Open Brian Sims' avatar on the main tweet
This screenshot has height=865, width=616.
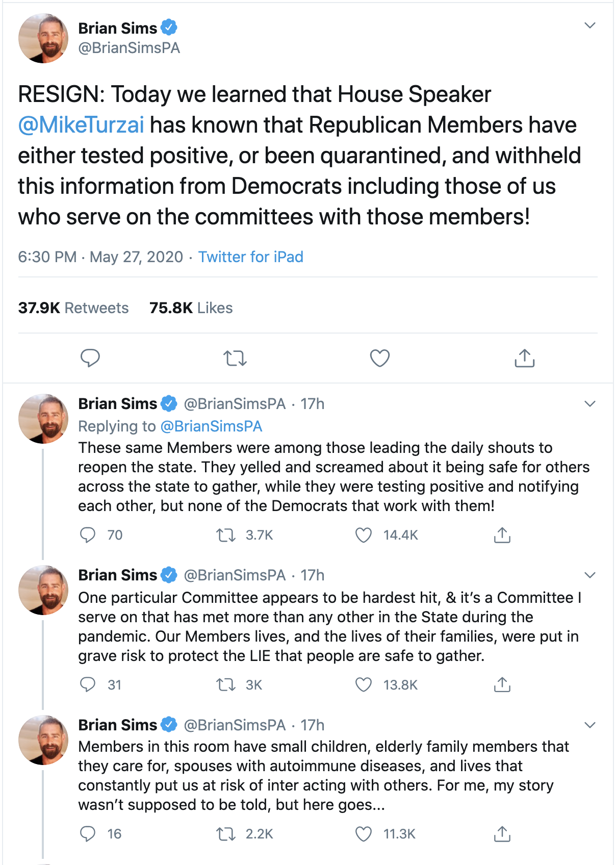[43, 38]
